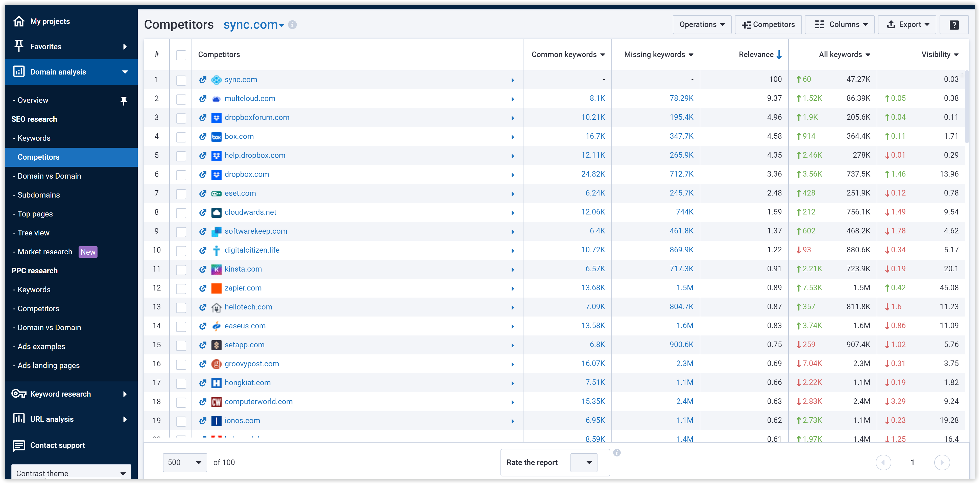Click the external link icon beside sync.com
The width and height of the screenshot is (980, 484).
tap(203, 80)
